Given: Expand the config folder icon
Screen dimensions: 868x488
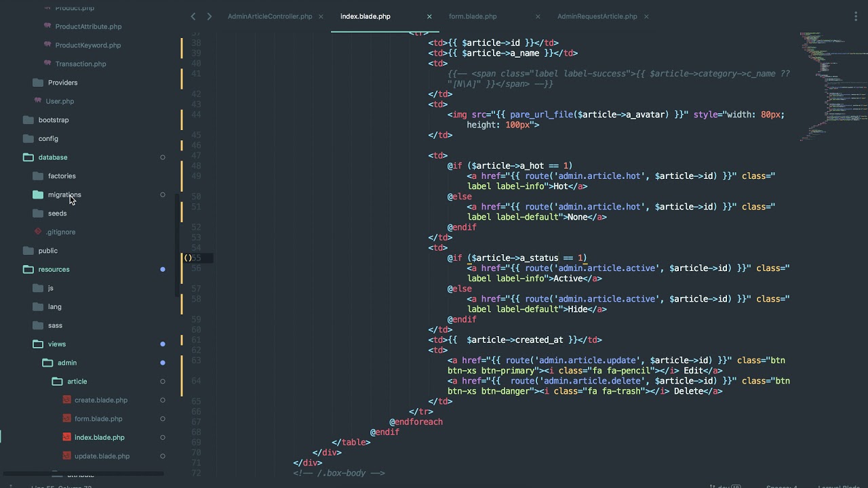Looking at the screenshot, I should 28,138.
